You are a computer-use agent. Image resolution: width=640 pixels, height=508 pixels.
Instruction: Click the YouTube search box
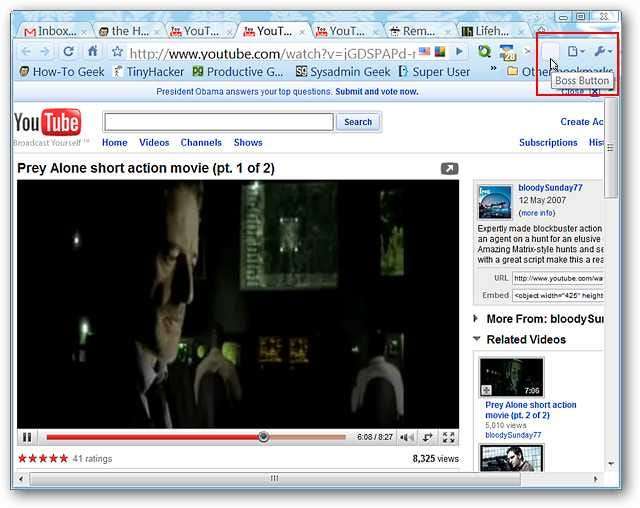coord(219,122)
